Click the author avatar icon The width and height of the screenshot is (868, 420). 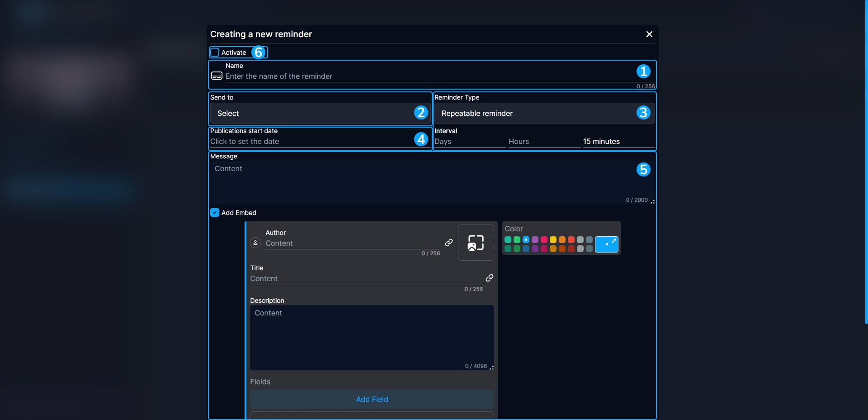(x=255, y=243)
